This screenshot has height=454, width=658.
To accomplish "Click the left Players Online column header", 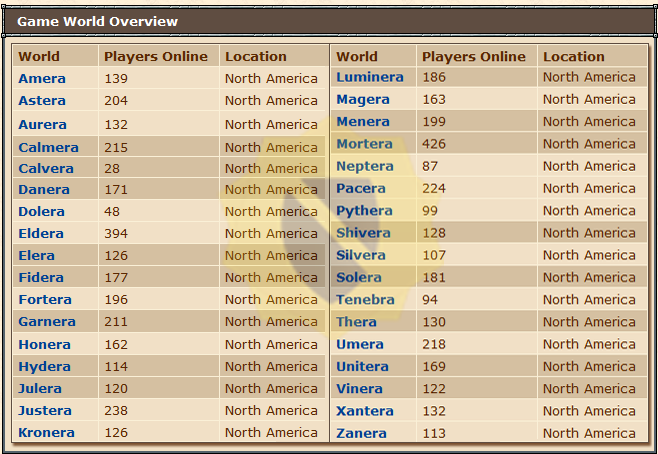I will coord(156,56).
